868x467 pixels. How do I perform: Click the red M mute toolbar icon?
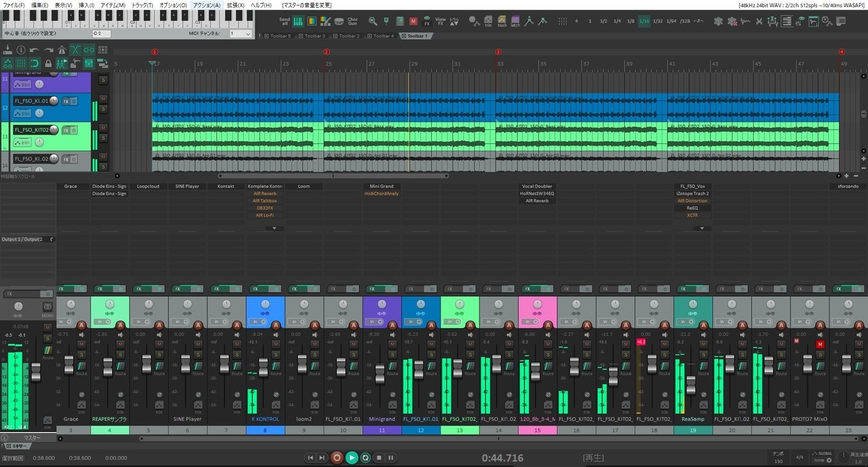tap(413, 22)
